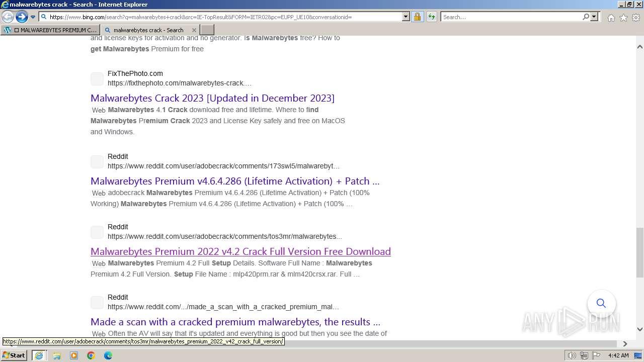Go to the Home page icon

point(611,18)
